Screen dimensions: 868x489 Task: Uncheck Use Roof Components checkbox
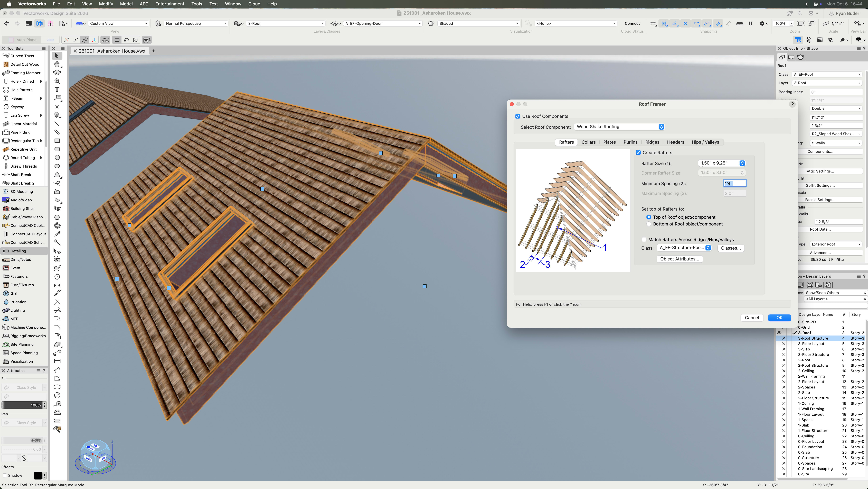[x=518, y=116]
